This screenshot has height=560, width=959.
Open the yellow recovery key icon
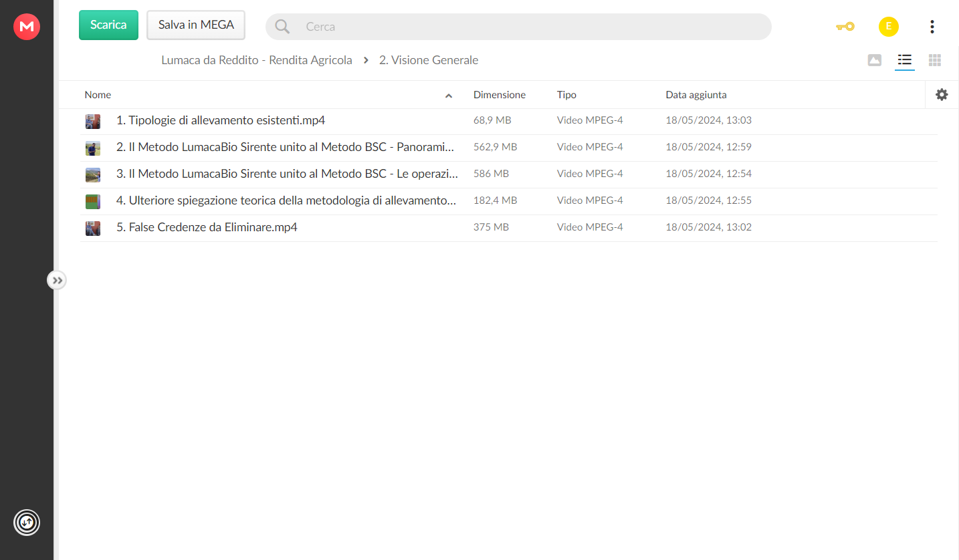click(845, 27)
